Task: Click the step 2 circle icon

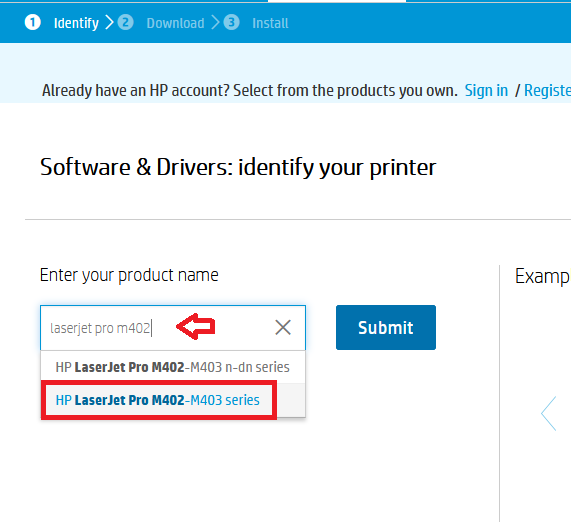Action: [x=126, y=23]
